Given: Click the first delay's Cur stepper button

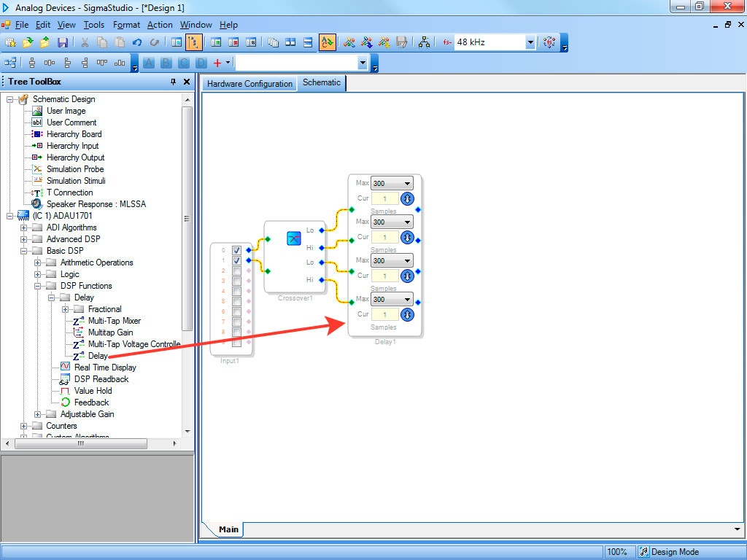Looking at the screenshot, I should 407,198.
